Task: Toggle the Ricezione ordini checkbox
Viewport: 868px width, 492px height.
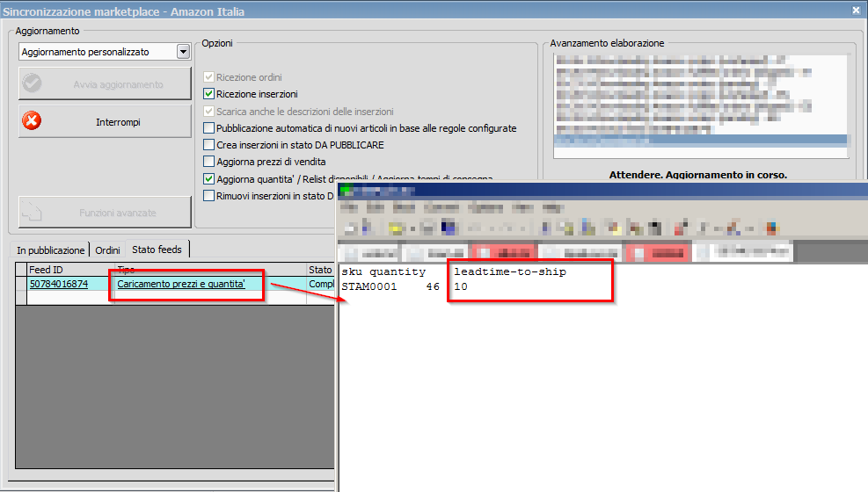Action: pos(208,76)
